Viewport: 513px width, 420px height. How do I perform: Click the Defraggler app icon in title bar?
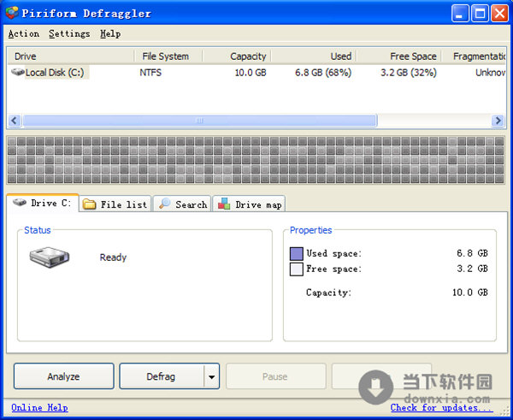12,13
